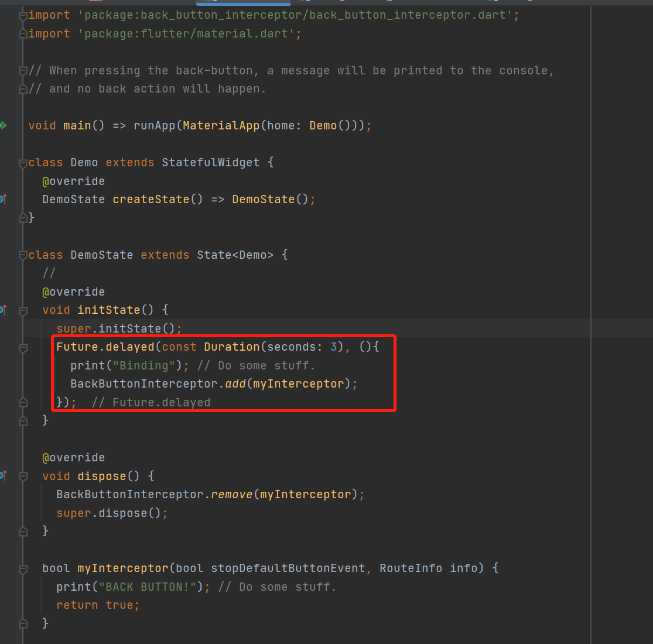653x644 pixels.
Task: Select the active editor tab at the top
Action: coord(243,2)
